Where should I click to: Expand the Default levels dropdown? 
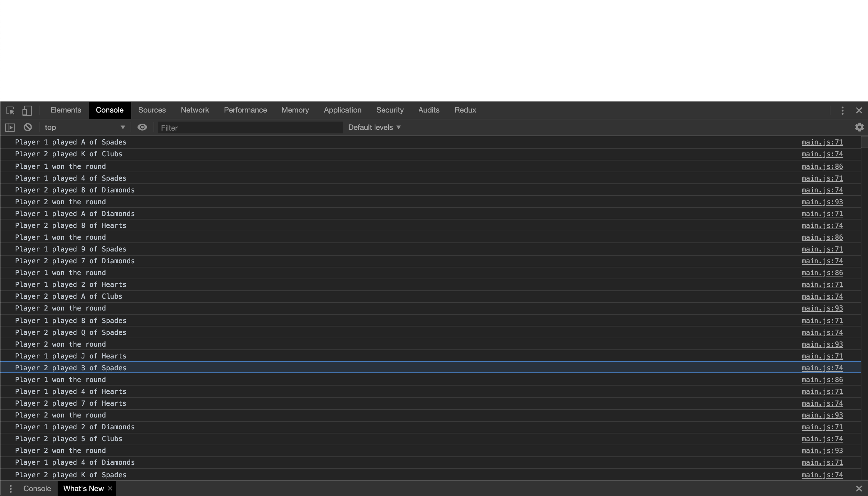[x=374, y=127]
